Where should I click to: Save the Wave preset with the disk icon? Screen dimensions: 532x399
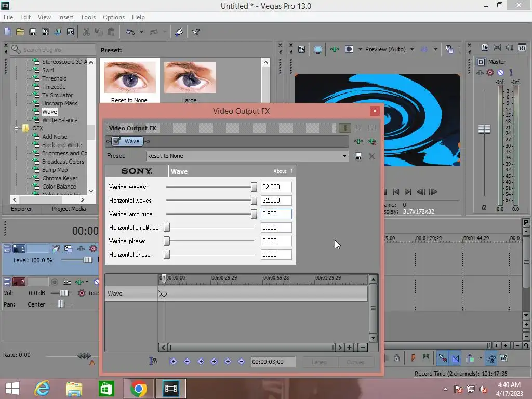click(358, 156)
